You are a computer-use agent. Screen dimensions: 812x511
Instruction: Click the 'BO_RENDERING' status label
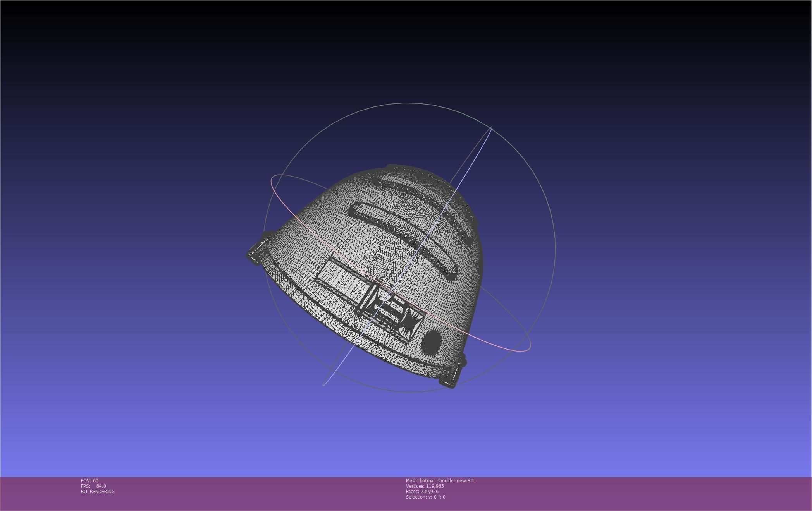[x=98, y=491]
